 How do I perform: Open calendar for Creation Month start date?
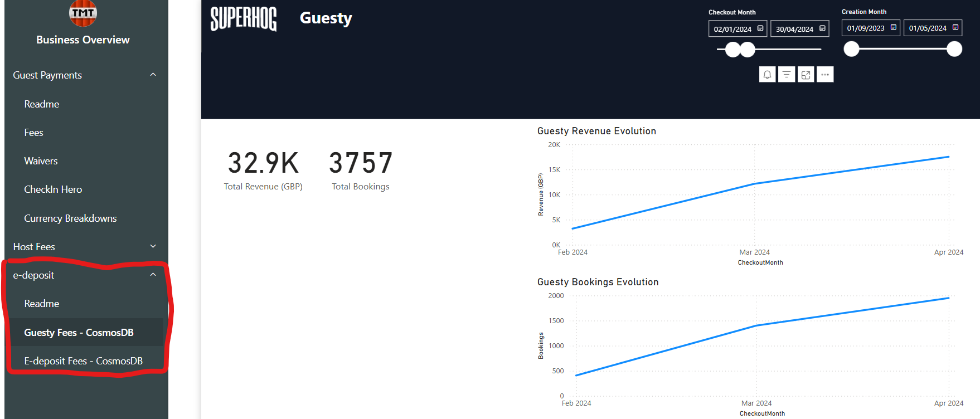click(893, 27)
